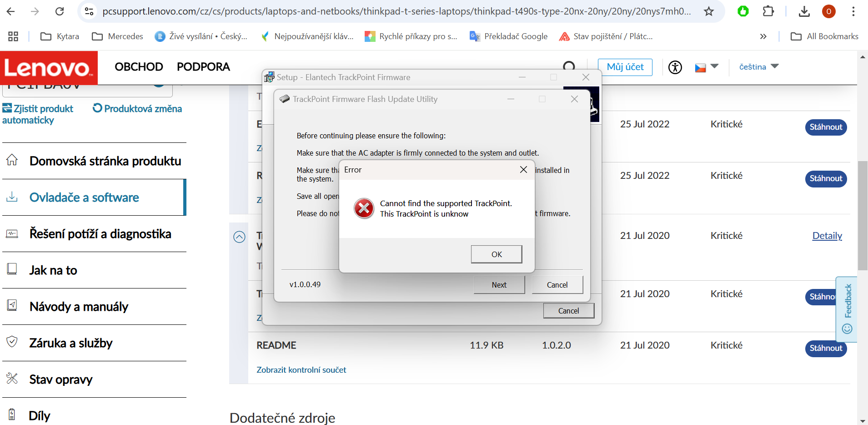Open the browser extensions puzzle icon
This screenshot has height=425, width=868.
768,11
